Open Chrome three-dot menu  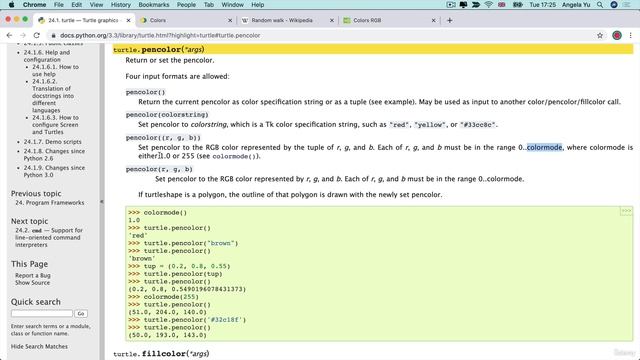[631, 36]
